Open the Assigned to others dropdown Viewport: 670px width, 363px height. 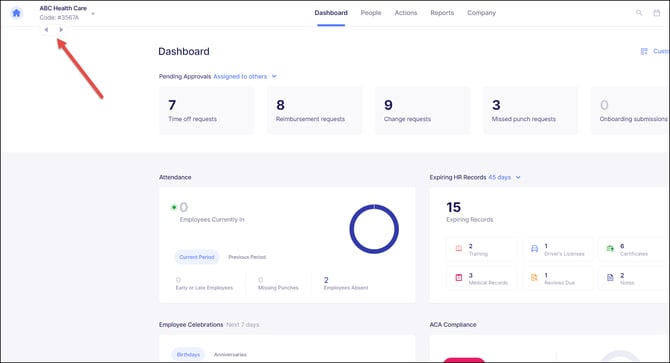click(x=245, y=76)
